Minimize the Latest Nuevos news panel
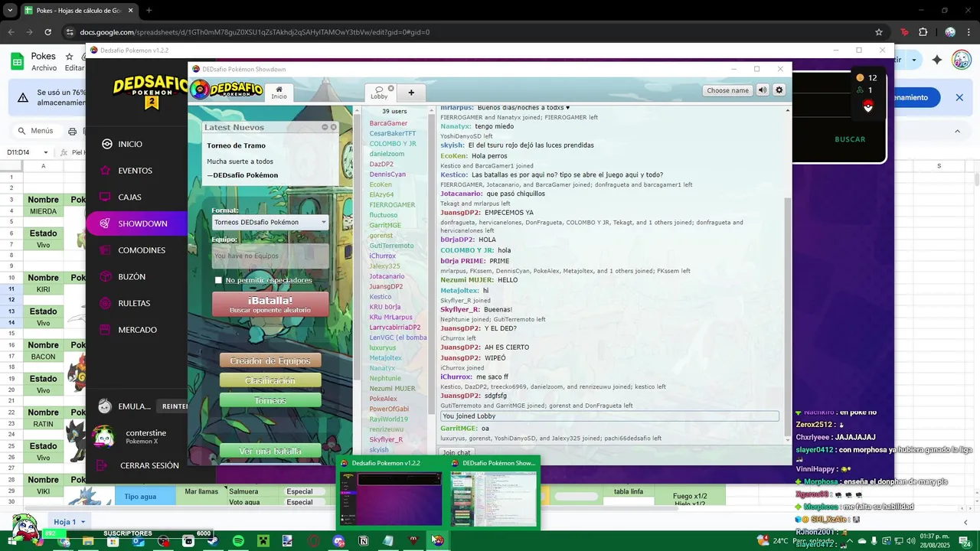The height and width of the screenshot is (551, 980). (325, 127)
